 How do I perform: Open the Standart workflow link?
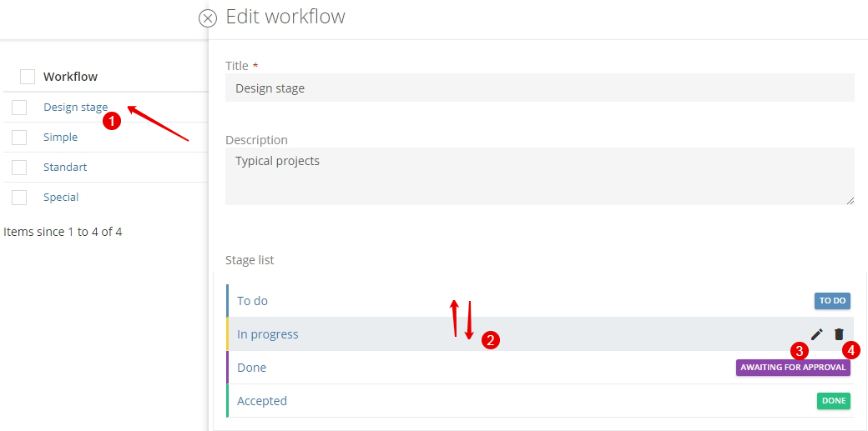point(65,167)
